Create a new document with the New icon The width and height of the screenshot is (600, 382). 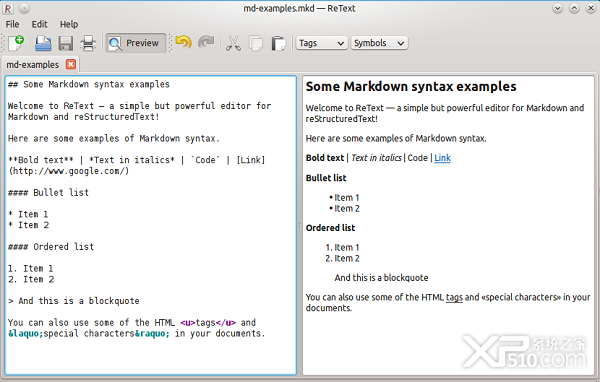click(16, 43)
